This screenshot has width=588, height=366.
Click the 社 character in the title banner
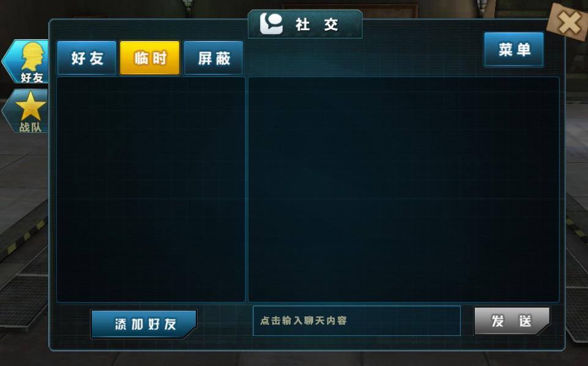(x=303, y=24)
